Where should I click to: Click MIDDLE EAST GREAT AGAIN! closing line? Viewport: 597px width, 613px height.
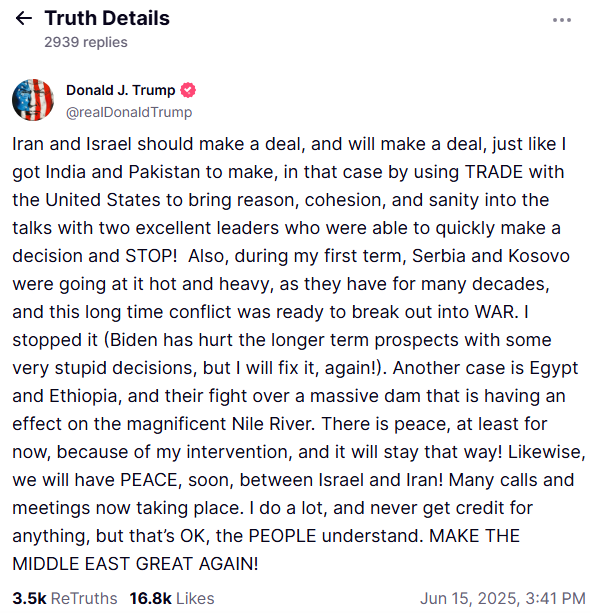tap(135, 564)
